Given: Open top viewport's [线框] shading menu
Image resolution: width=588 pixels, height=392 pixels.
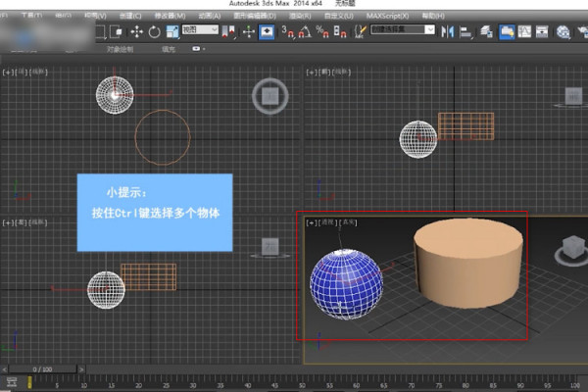Looking at the screenshot, I should click(38, 72).
